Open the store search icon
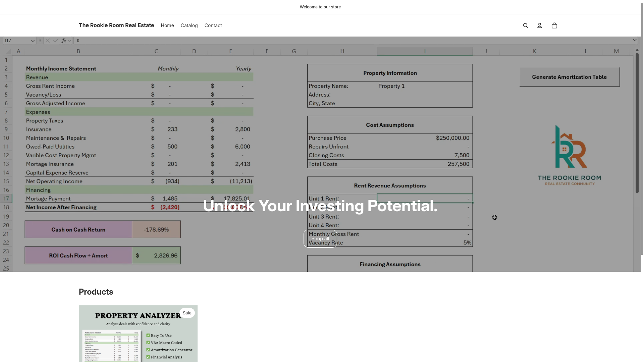 pos(525,25)
